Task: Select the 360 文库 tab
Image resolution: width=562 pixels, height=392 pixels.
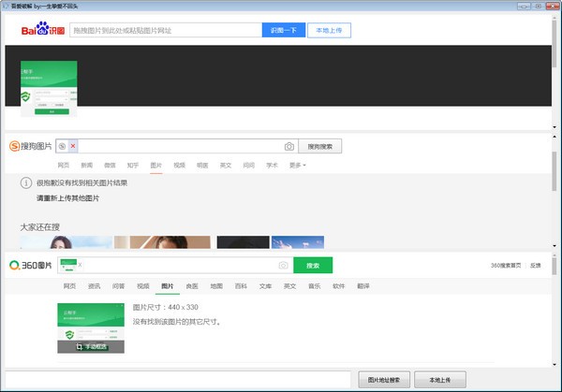Action: (266, 286)
